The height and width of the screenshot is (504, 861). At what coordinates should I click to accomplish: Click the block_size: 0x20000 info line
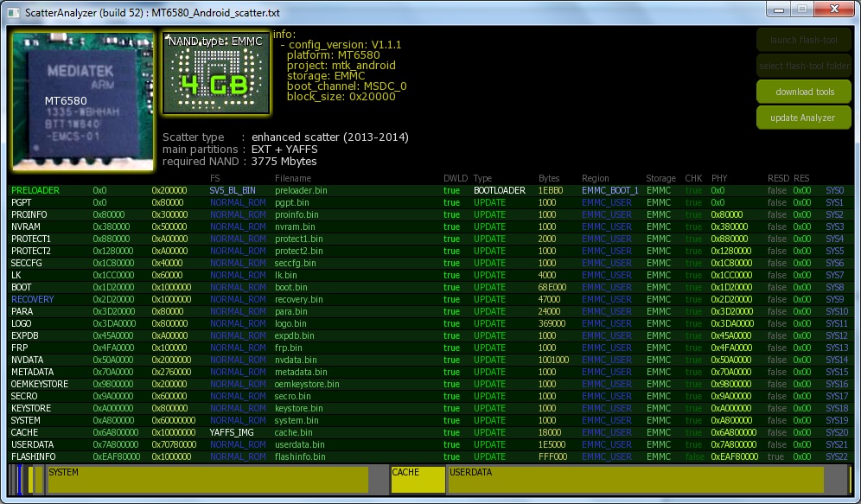click(x=341, y=97)
